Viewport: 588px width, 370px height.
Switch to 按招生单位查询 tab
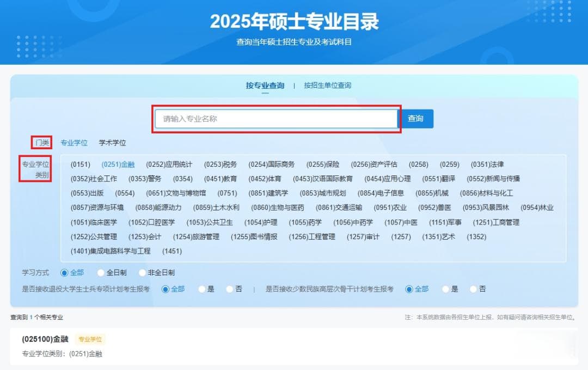(327, 86)
